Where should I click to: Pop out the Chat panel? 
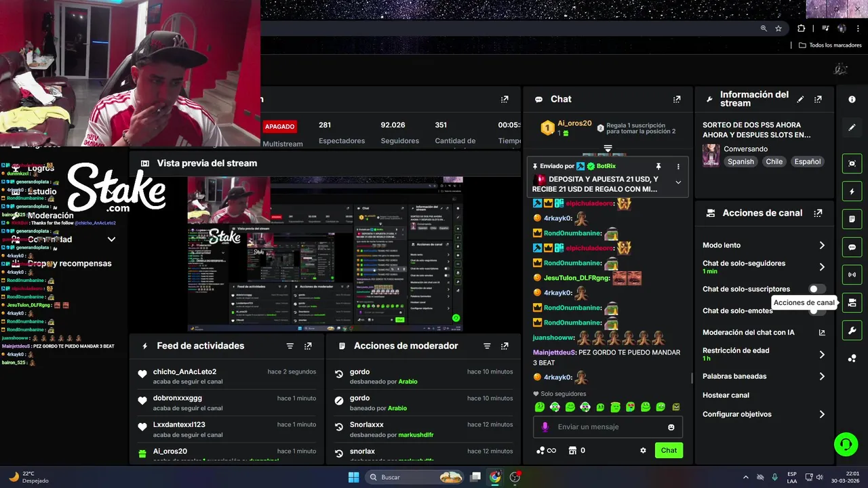click(x=676, y=99)
